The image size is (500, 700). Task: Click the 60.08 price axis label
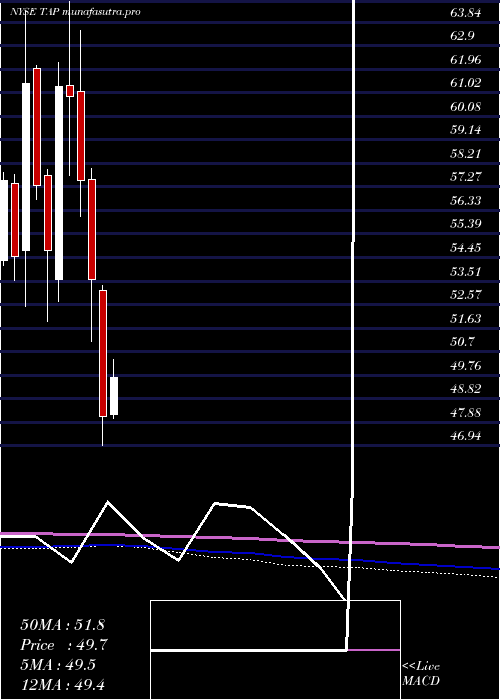click(466, 107)
